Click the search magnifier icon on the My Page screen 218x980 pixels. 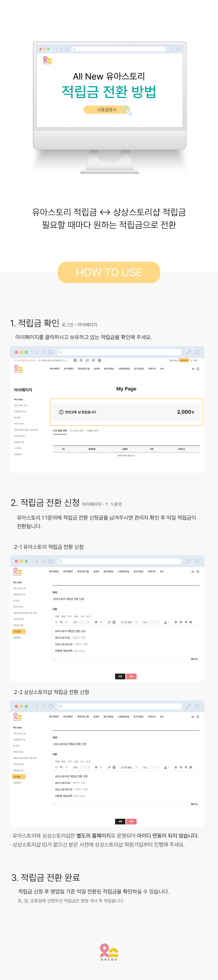pos(198,369)
